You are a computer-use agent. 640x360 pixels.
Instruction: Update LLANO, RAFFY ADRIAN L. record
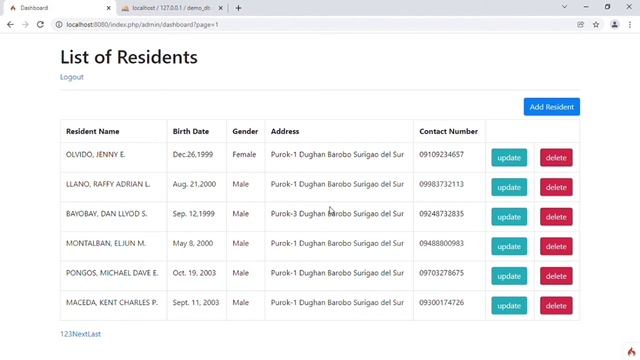(x=509, y=187)
